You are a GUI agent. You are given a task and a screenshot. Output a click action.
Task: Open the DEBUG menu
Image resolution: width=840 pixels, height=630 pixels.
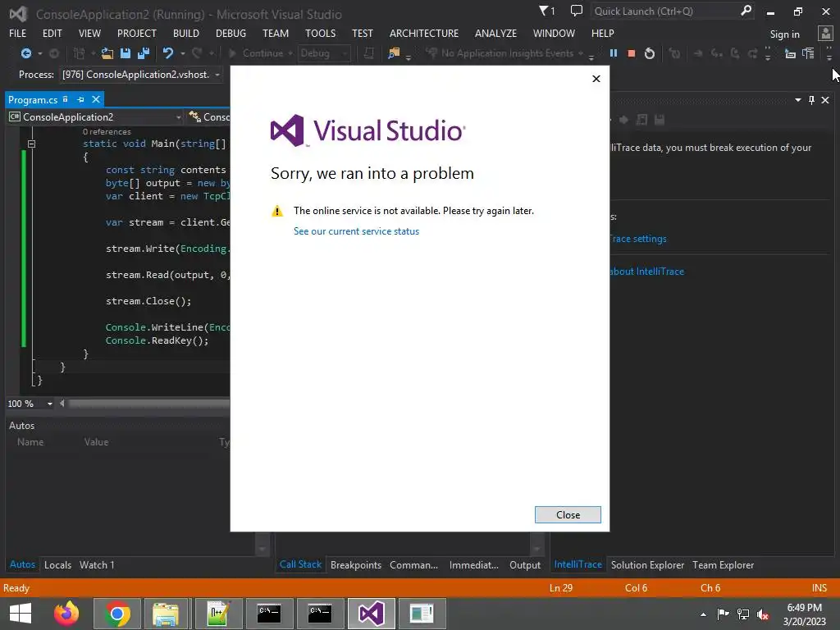(231, 33)
